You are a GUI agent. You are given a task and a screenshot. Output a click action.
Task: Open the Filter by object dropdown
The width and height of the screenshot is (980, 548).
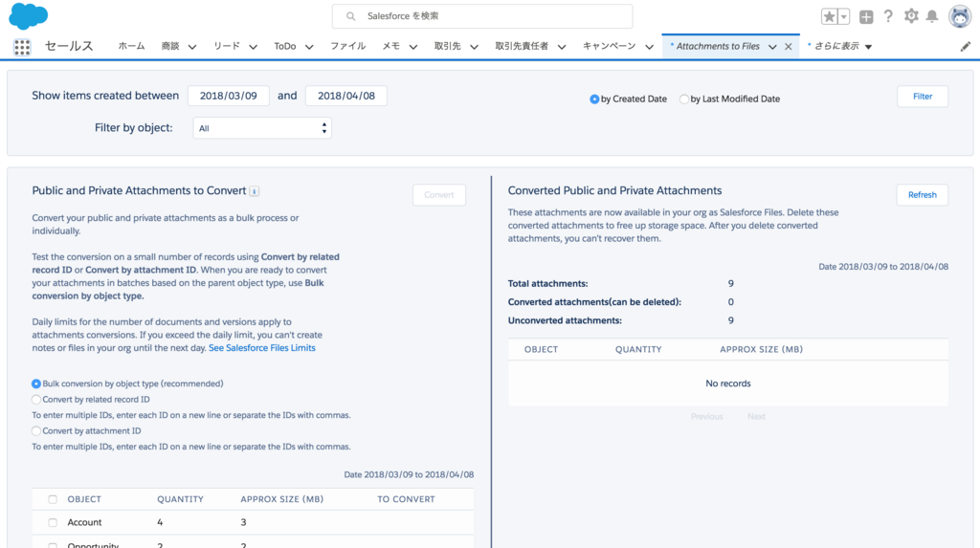pos(262,128)
